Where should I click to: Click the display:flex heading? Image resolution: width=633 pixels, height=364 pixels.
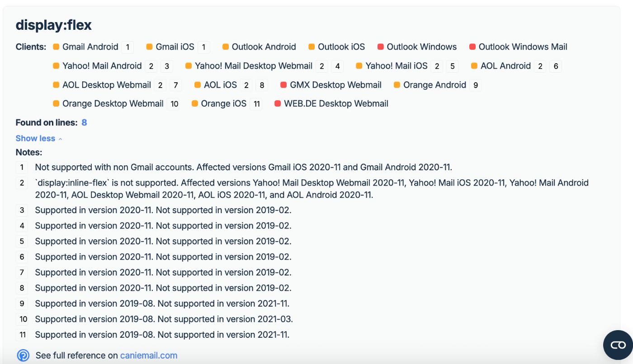pyautogui.click(x=53, y=25)
